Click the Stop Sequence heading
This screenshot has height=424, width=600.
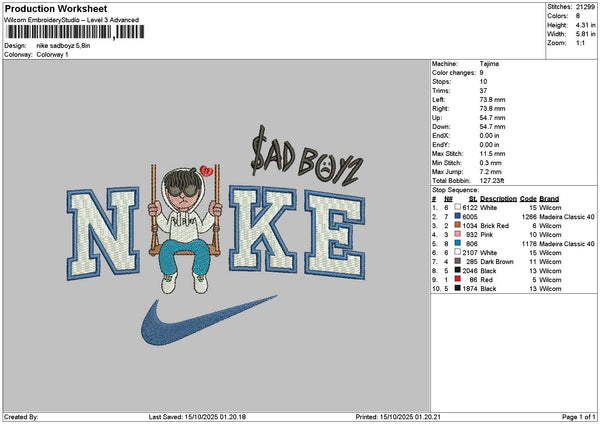455,190
